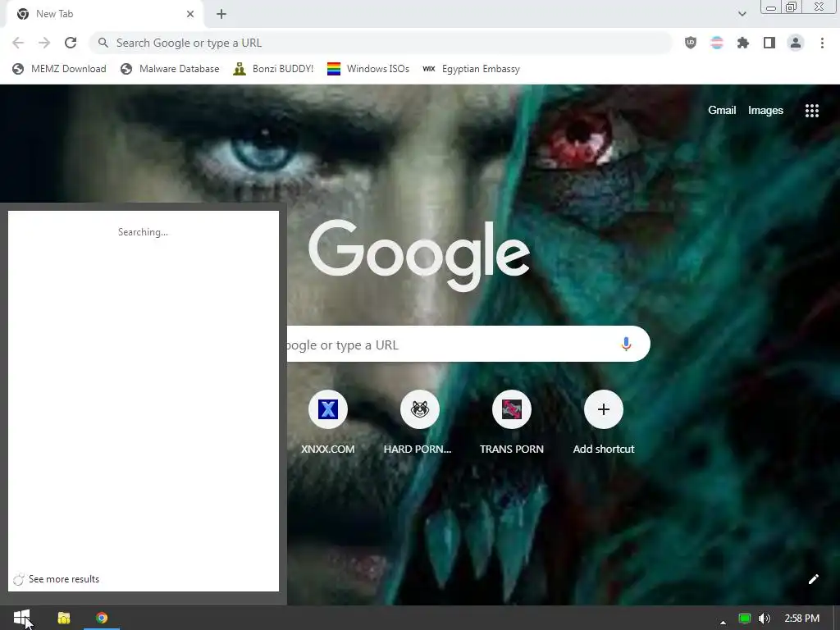
Task: Open the profile avatar button
Action: [796, 43]
